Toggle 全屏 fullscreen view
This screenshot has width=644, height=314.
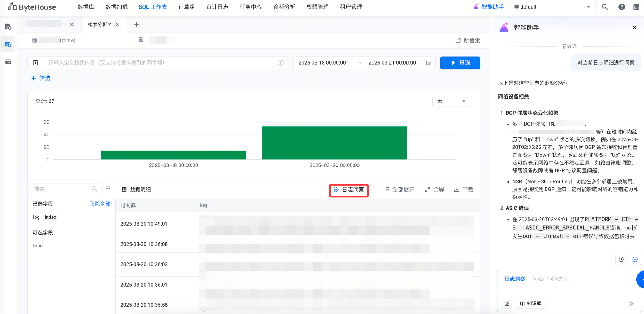pos(434,190)
